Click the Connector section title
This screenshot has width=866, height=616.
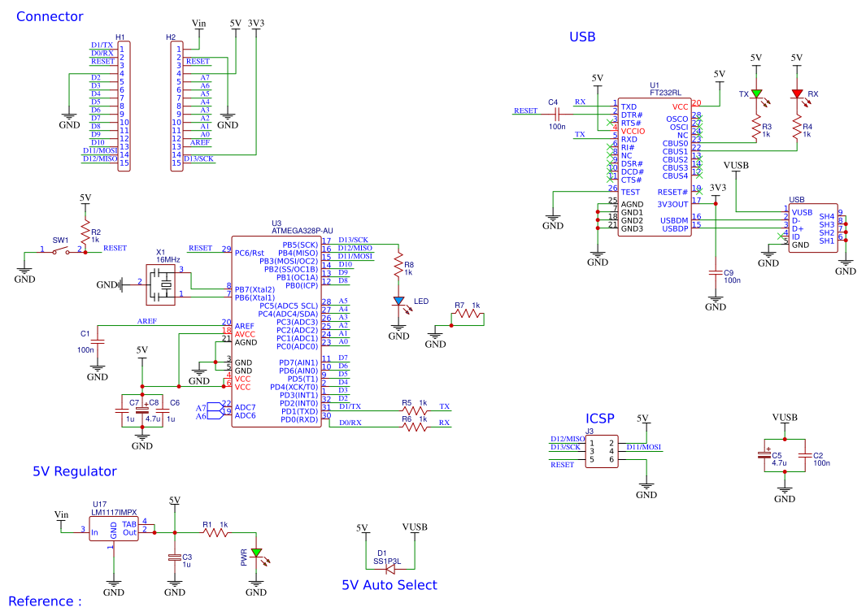[50, 16]
